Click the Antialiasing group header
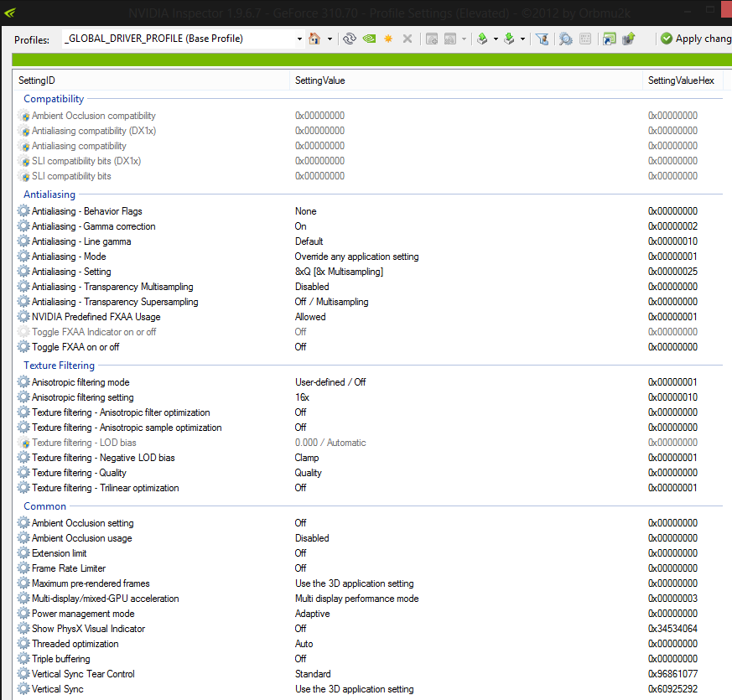 [49, 194]
